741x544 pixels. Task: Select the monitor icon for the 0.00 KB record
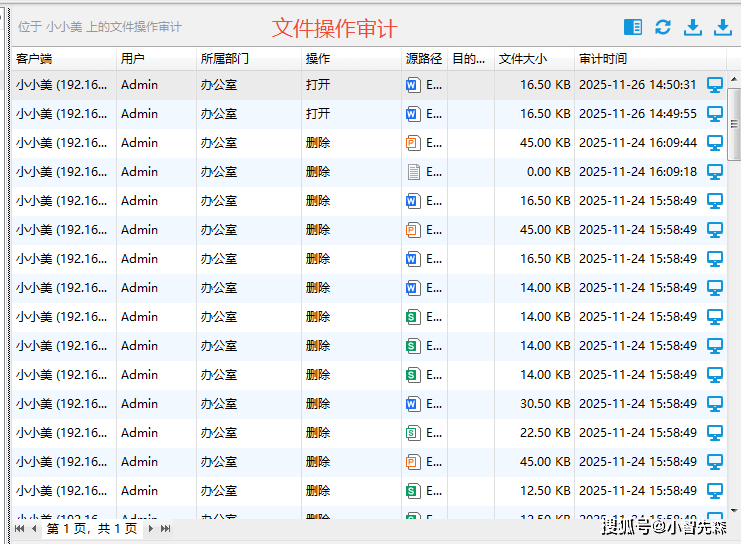pos(715,172)
